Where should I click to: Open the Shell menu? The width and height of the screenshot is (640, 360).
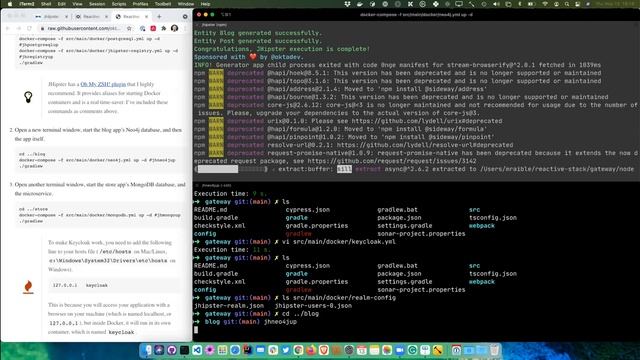click(x=46, y=4)
